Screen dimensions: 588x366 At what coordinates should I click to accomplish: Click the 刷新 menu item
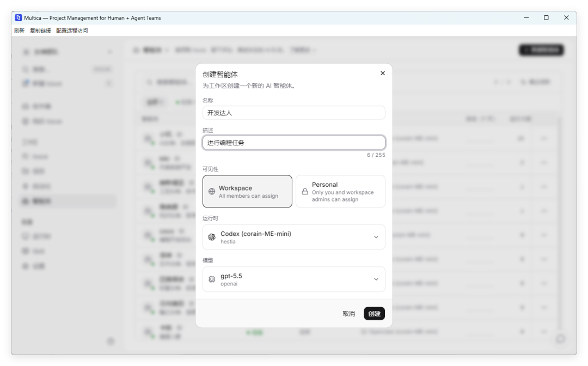pos(19,30)
